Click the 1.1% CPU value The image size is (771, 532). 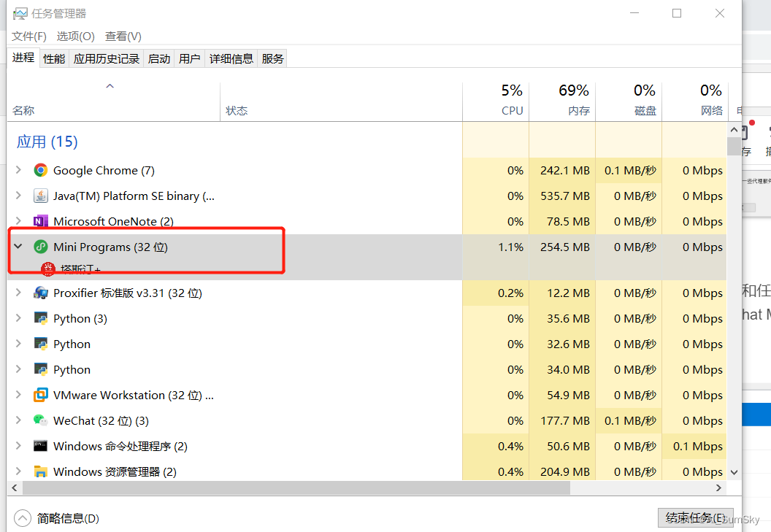coord(510,247)
